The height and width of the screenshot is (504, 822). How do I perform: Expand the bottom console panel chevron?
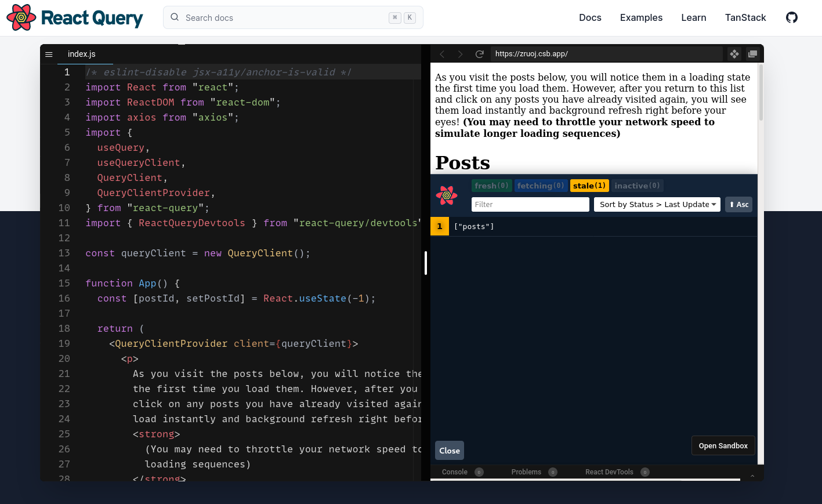click(x=752, y=476)
